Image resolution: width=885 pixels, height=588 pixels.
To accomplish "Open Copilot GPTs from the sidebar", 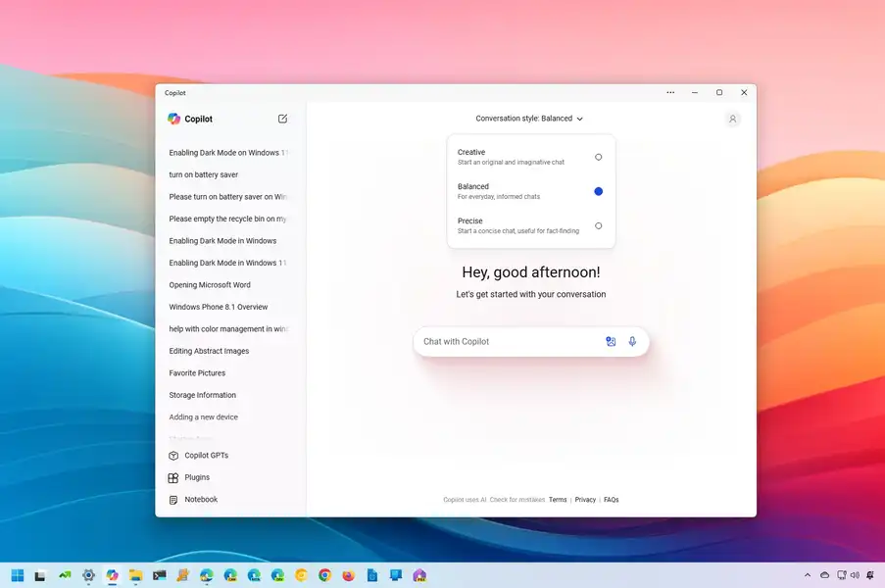I will point(208,455).
